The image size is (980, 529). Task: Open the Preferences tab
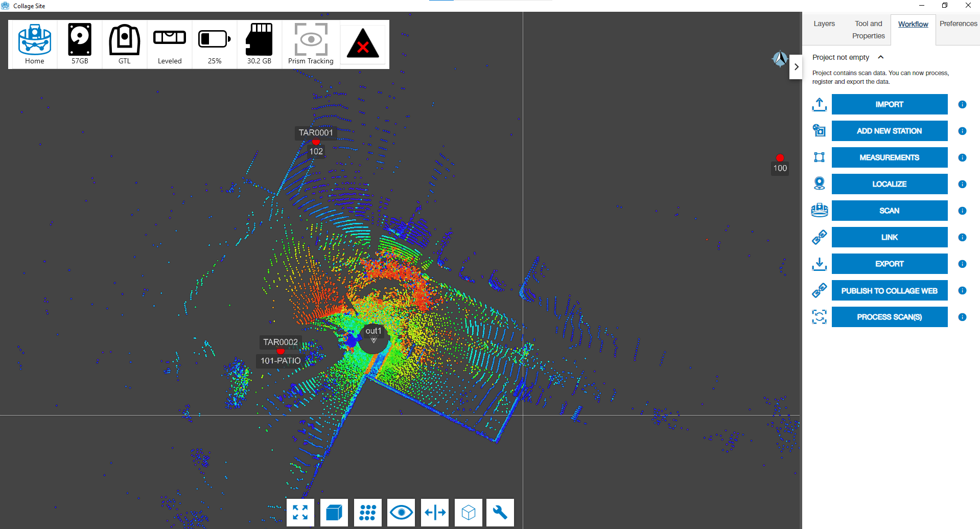[x=958, y=24]
